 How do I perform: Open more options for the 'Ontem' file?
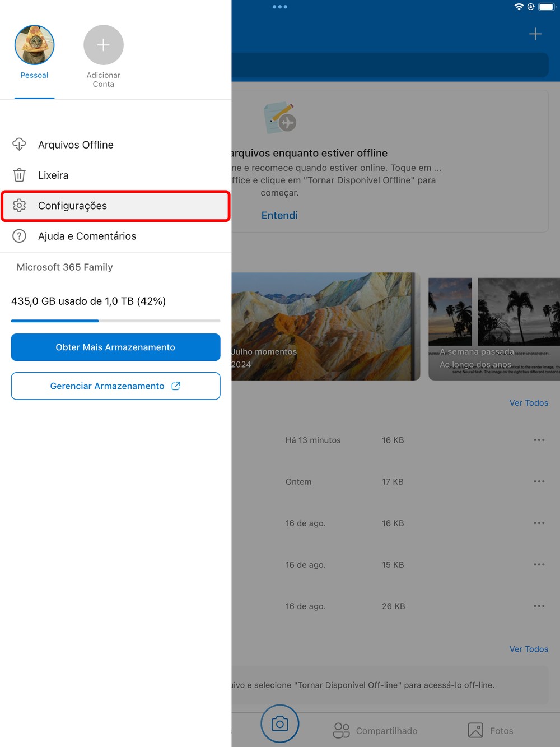pos(539,482)
